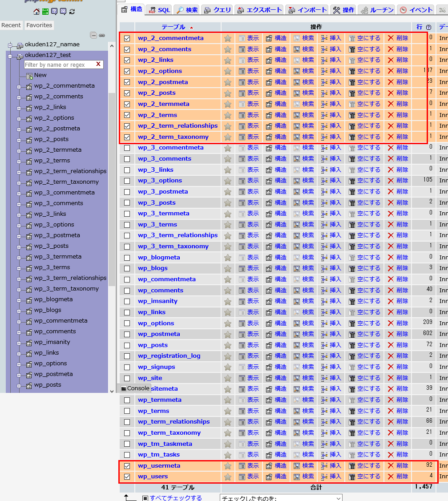Click the collapse-all icon in navigation panel
448x501 pixels.
point(93,35)
